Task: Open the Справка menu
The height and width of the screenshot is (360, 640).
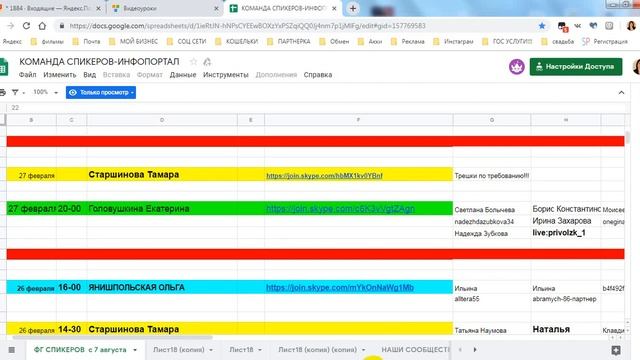Action: 318,75
